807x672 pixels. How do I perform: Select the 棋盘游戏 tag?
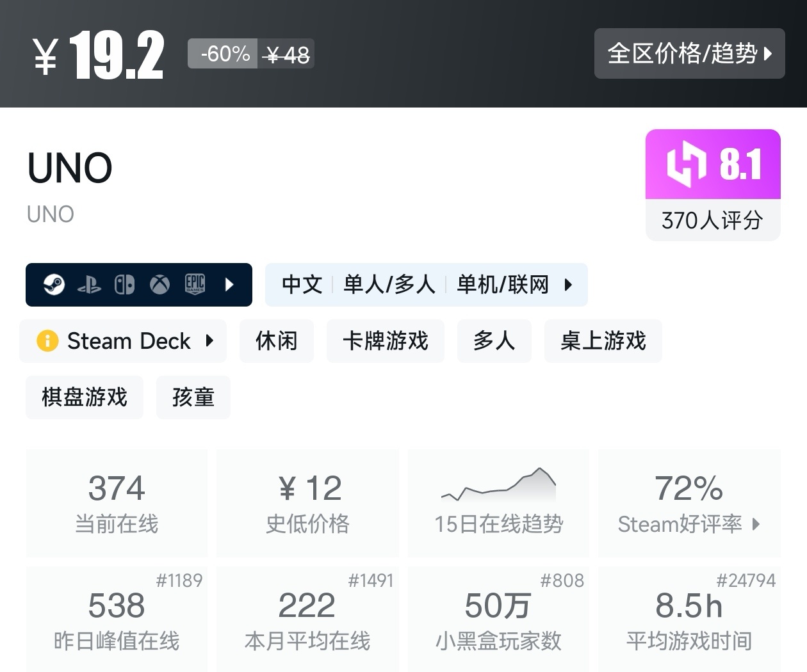(x=85, y=397)
